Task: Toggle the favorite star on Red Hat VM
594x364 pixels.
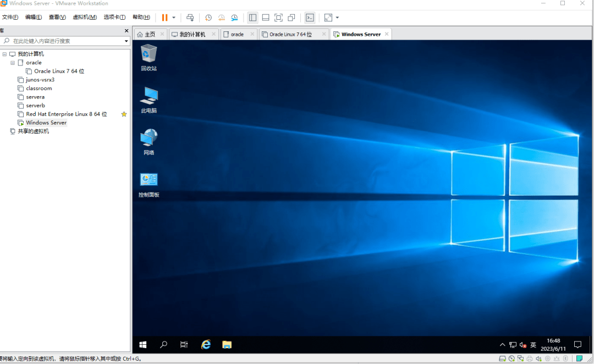Action: click(x=124, y=114)
